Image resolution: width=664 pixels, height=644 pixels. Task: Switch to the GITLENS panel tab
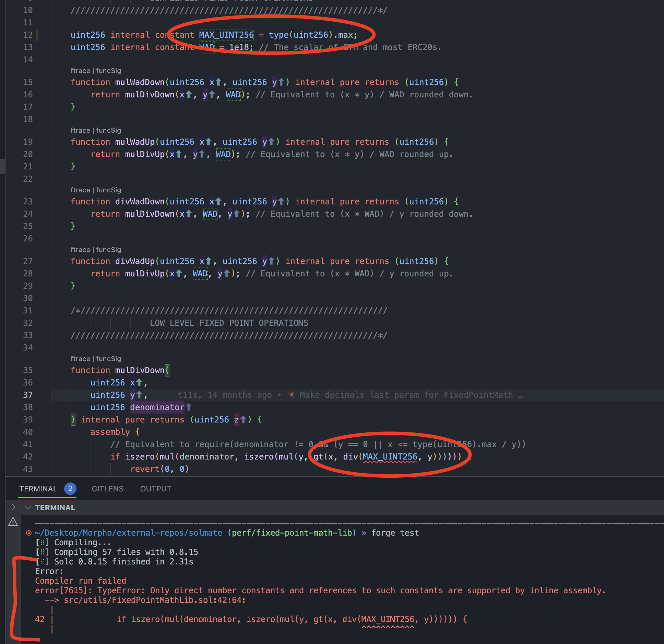[x=107, y=489]
